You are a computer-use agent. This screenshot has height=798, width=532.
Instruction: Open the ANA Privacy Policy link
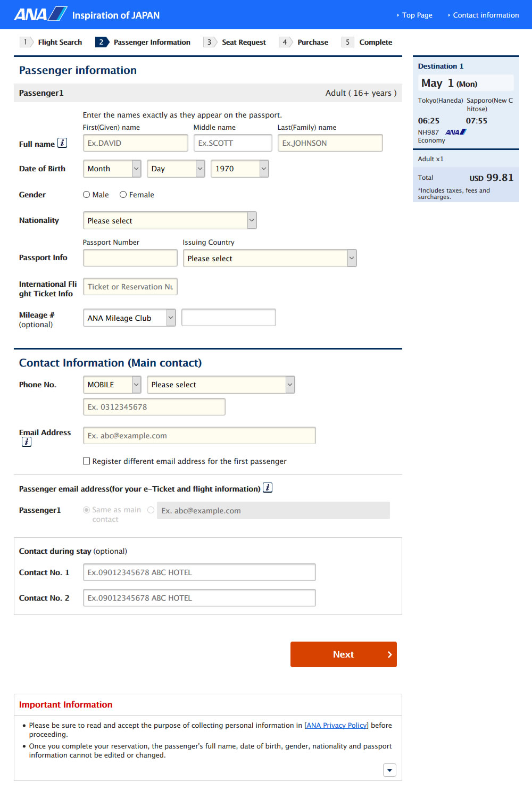[336, 725]
